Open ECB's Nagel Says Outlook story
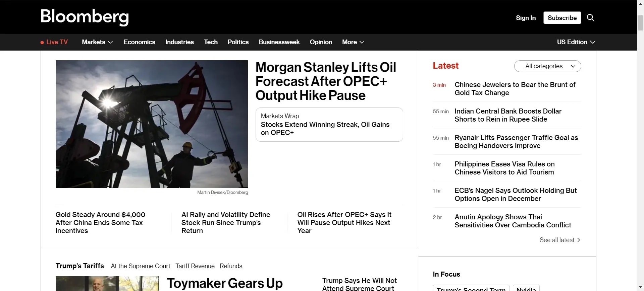 [x=516, y=195]
